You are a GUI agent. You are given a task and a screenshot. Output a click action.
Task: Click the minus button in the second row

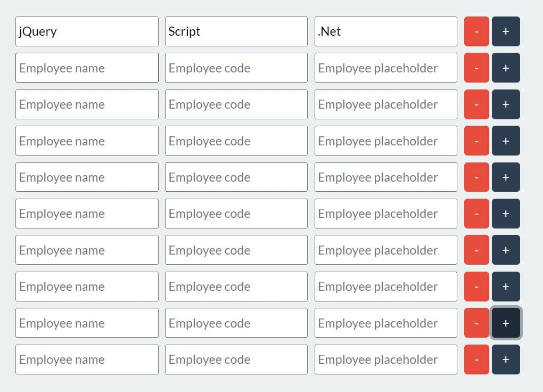coord(476,68)
